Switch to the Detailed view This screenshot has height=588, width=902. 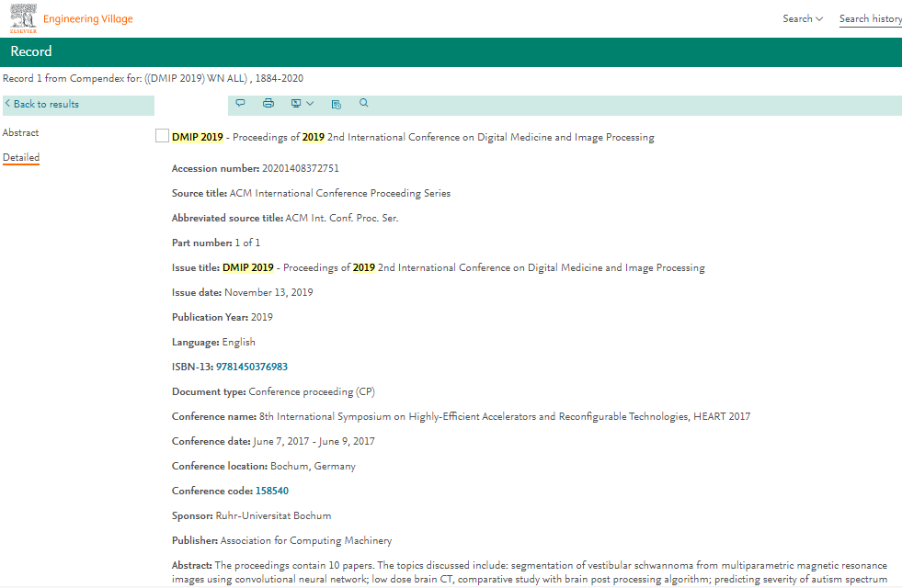[21, 157]
